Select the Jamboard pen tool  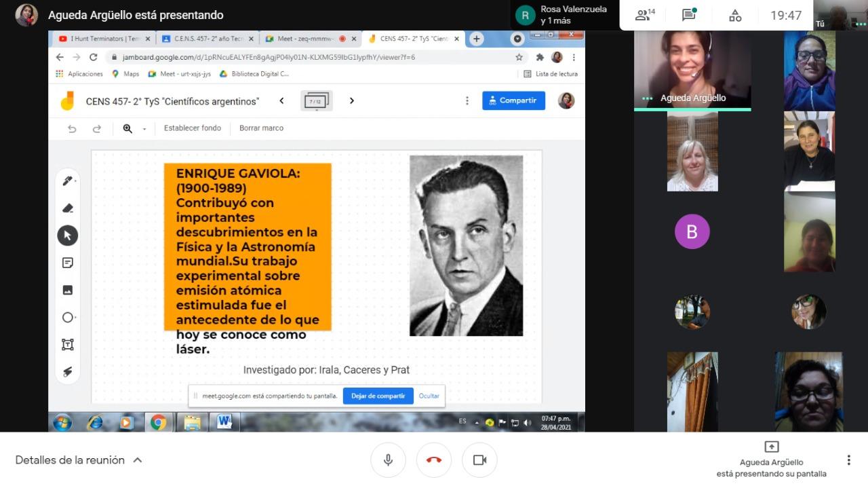tap(68, 181)
